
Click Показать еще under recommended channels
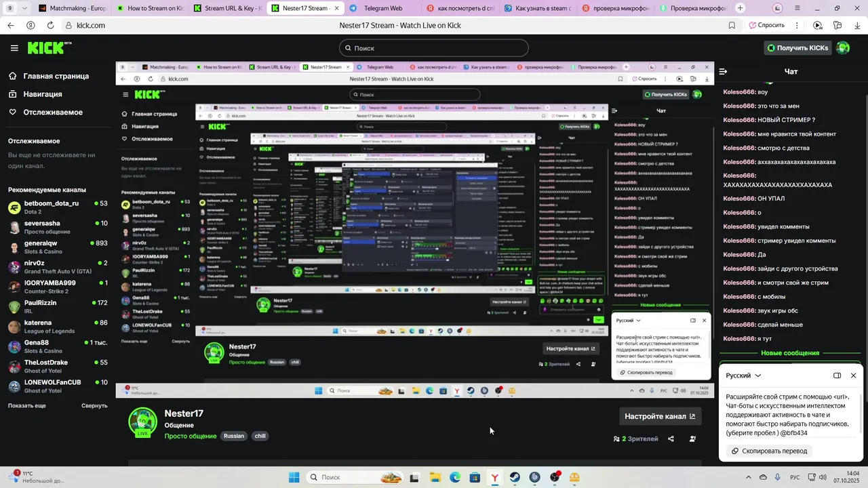[27, 405]
